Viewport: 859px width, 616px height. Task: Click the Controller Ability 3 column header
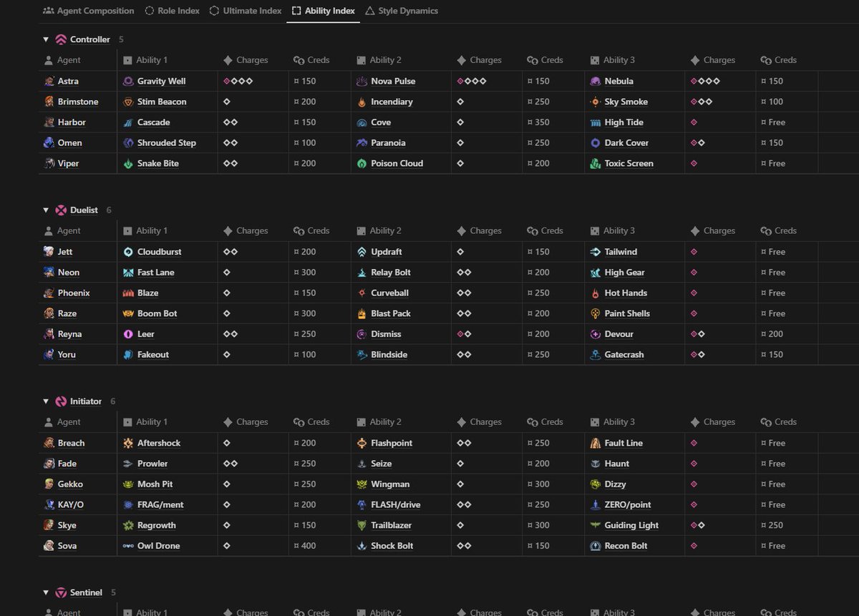point(634,60)
